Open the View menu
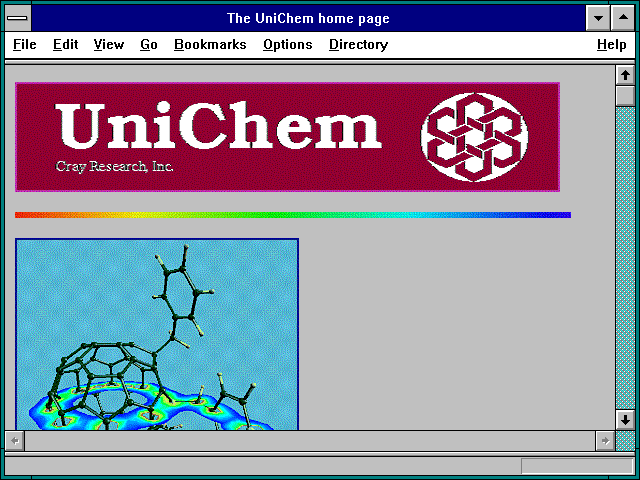Viewport: 640px width, 480px height. 109,44
